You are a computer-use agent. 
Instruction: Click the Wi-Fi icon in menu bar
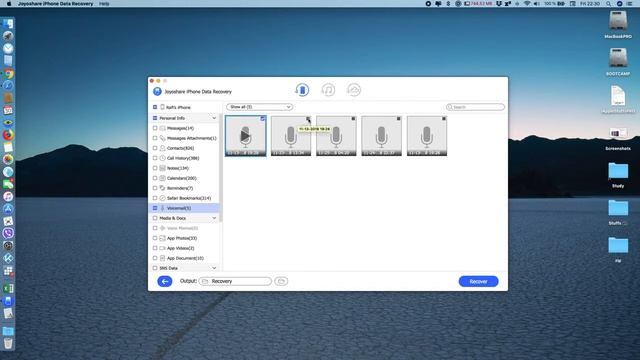[x=527, y=4]
